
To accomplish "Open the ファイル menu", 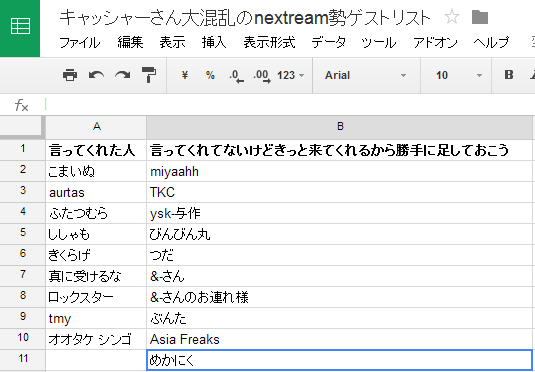I will (80, 43).
